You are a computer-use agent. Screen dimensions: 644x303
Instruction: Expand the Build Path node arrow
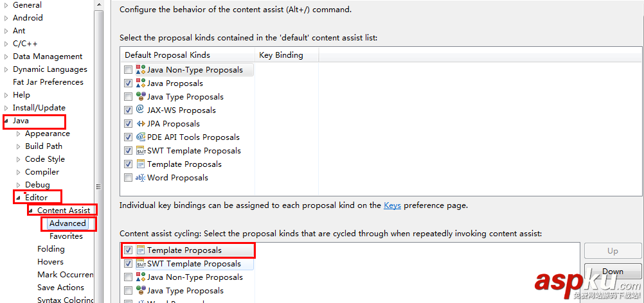[19, 146]
